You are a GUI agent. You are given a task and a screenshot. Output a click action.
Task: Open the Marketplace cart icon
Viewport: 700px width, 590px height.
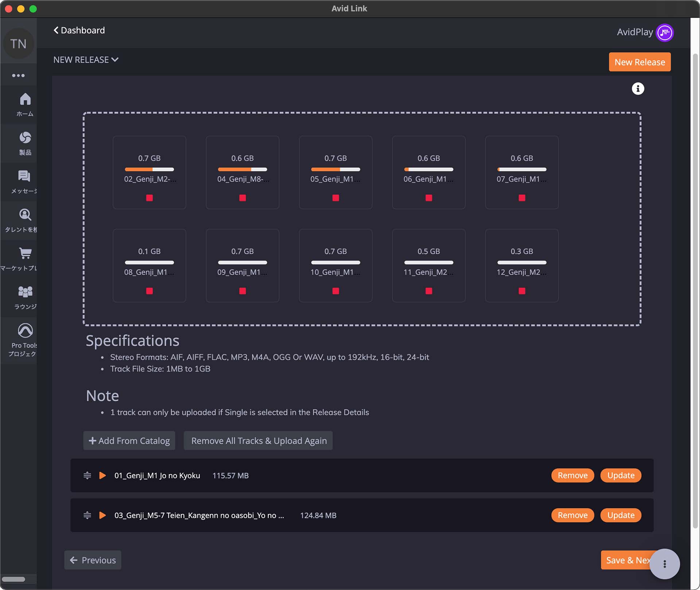(x=25, y=253)
